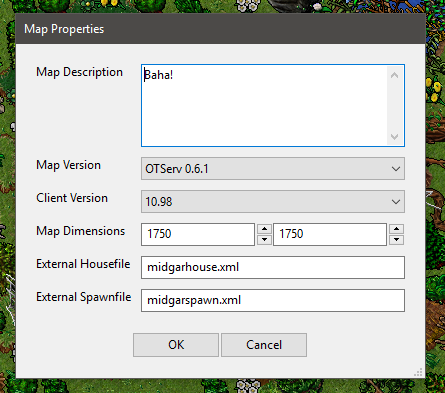Click the dialog resize grip corner

419,372
